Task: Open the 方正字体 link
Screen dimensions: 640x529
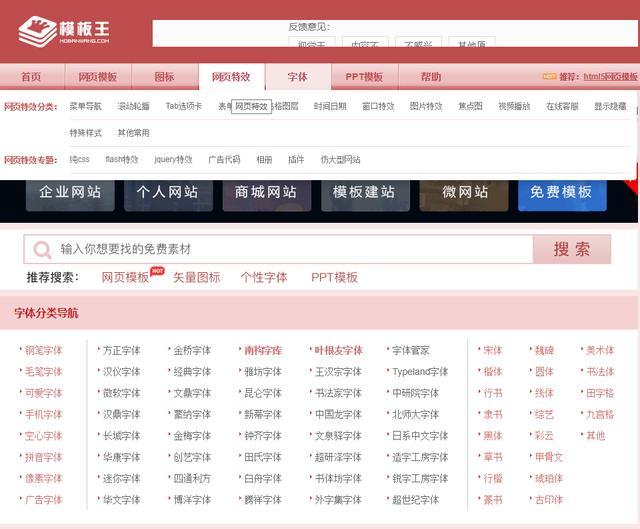Action: (122, 351)
